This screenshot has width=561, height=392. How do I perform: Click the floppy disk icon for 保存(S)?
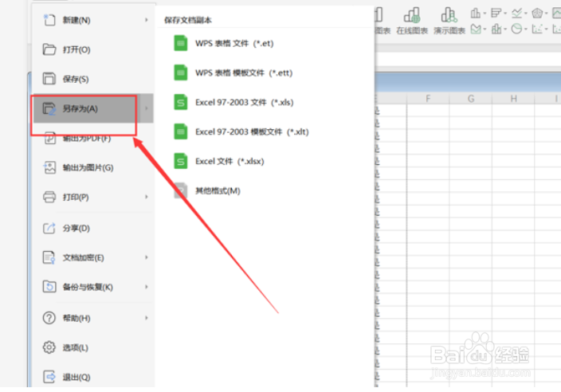[49, 79]
